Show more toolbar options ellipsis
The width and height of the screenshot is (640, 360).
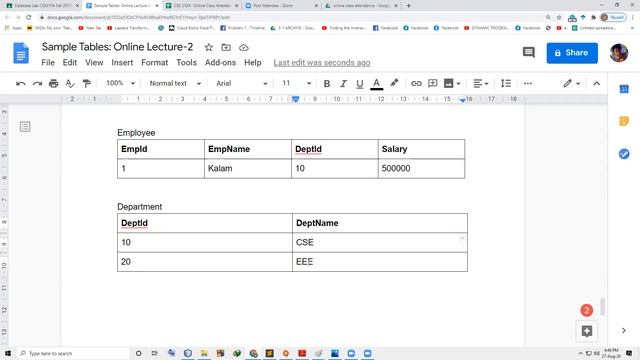pos(527,84)
